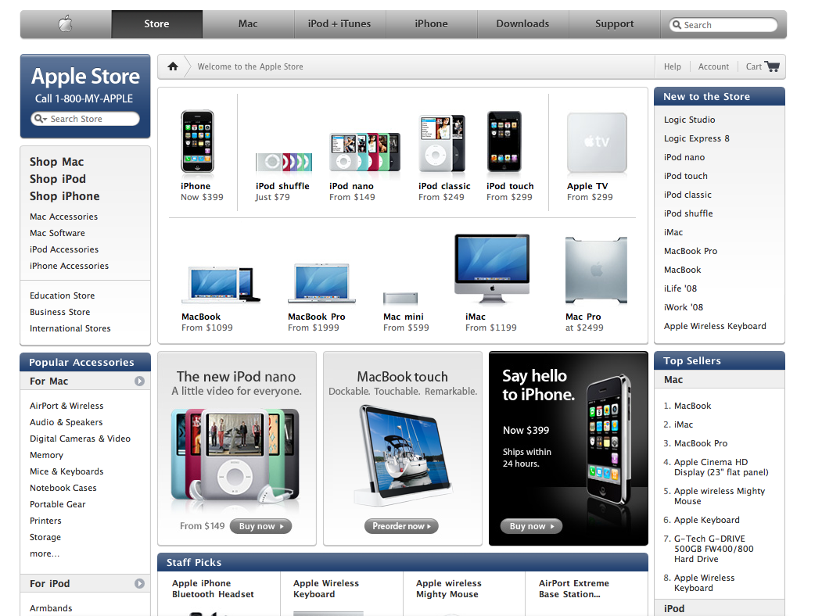Click Shop iPhone in sidebar
The width and height of the screenshot is (840, 616).
click(x=65, y=196)
